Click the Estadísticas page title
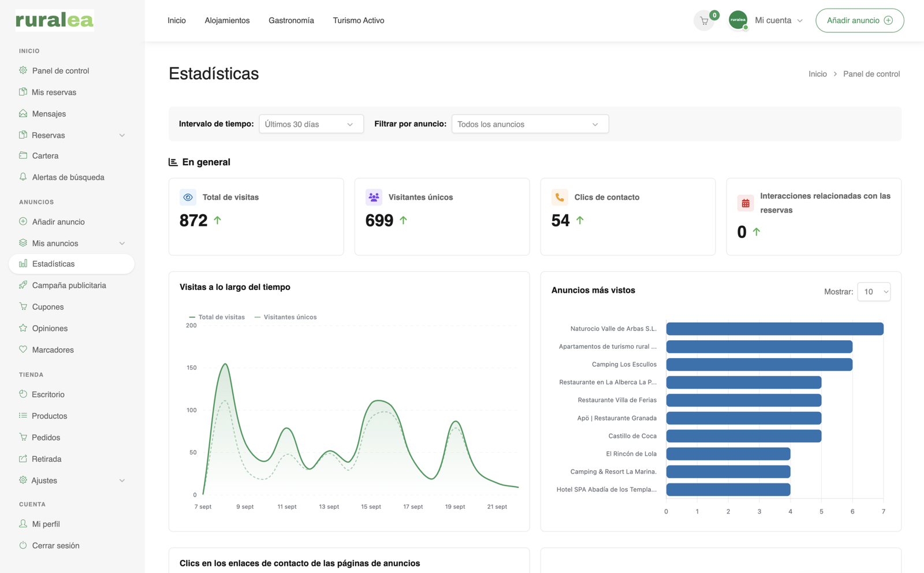 214,73
